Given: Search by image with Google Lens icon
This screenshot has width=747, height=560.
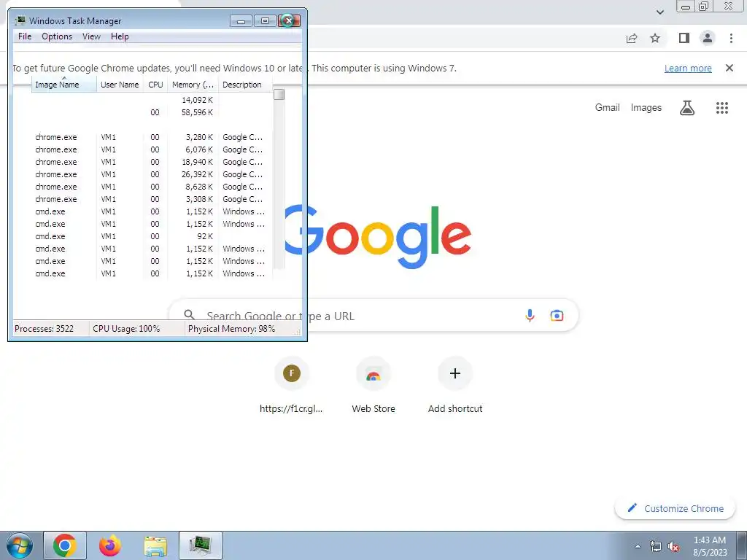Looking at the screenshot, I should click(x=557, y=315).
